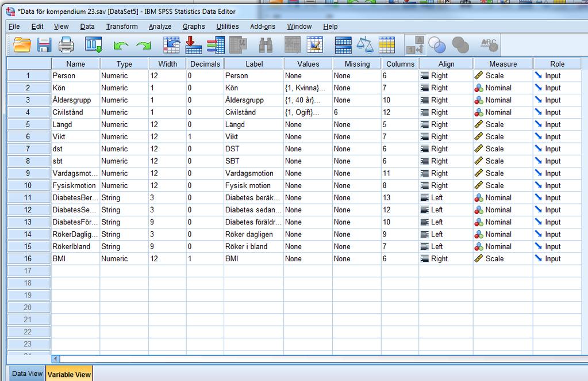Viewport: 588px width, 381px height.
Task: Open the Recall recently used dialogs icon
Action: click(x=93, y=45)
